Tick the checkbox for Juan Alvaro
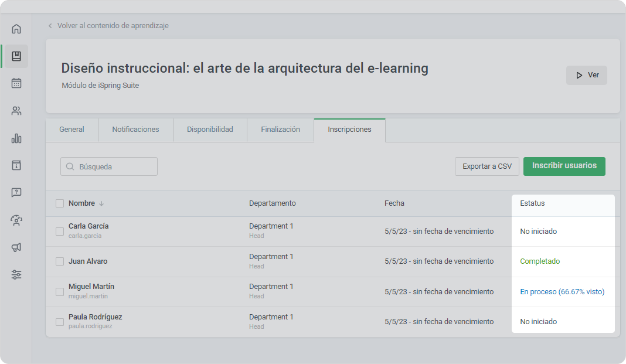The width and height of the screenshot is (626, 364). pos(60,261)
